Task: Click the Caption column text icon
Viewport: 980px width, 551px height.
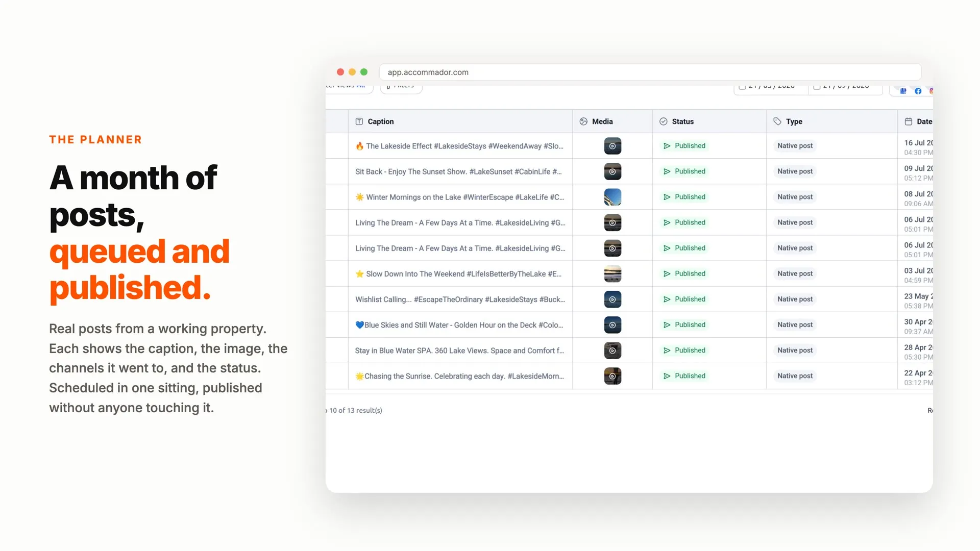Action: point(359,121)
